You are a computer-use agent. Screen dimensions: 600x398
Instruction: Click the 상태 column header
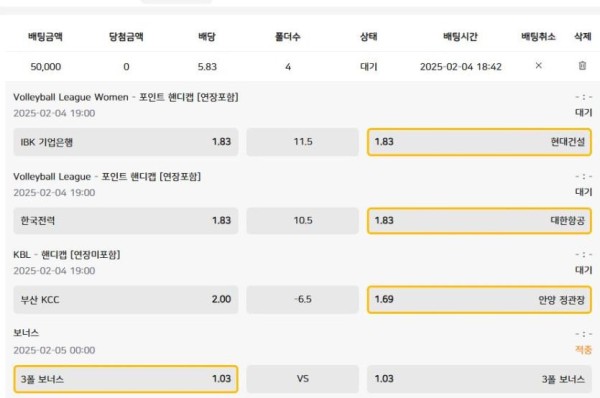tap(368, 37)
